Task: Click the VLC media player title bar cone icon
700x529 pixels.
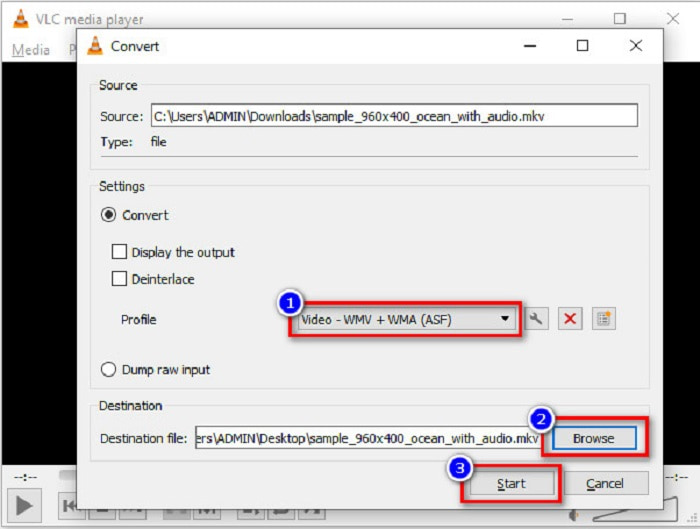Action: 21,19
